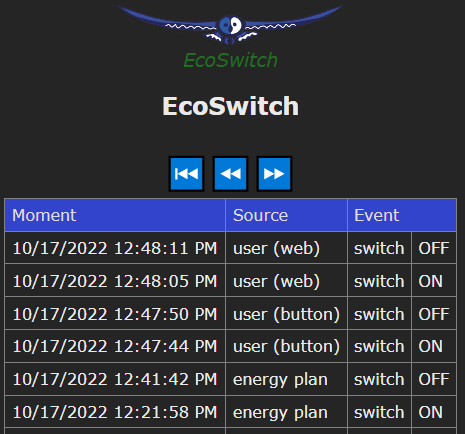Select the 12:48:11 PM timestamp cell
Viewport: 465px width, 434px height.
[x=115, y=248]
